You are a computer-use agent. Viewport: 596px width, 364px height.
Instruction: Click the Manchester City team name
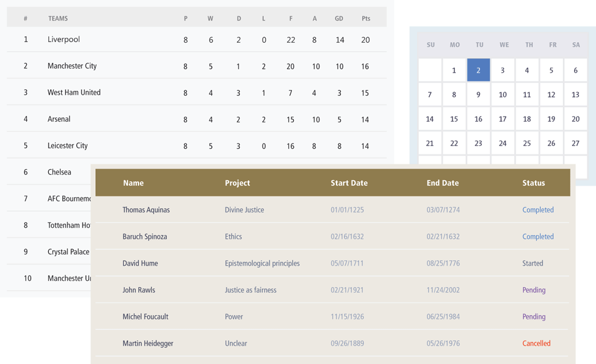pos(72,66)
